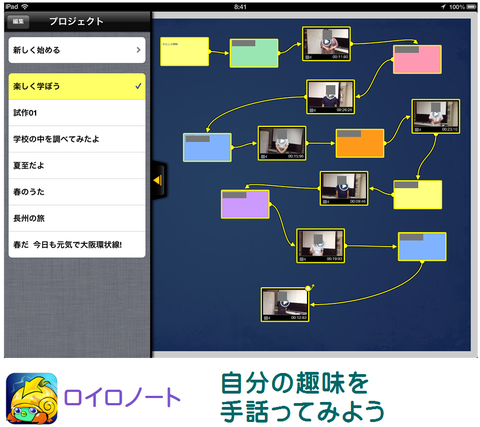
Task: Open the 試作01 project
Action: (x=77, y=113)
